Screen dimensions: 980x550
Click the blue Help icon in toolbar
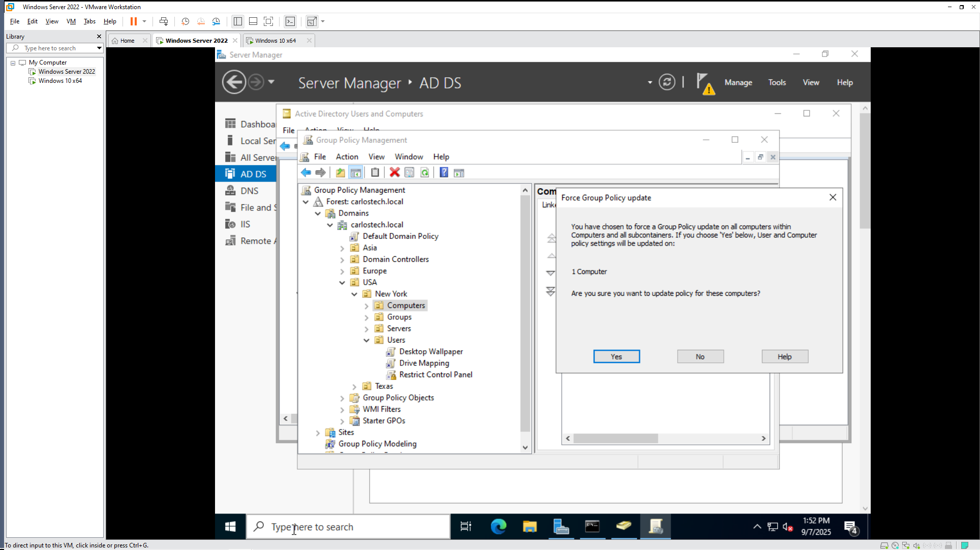click(x=444, y=173)
